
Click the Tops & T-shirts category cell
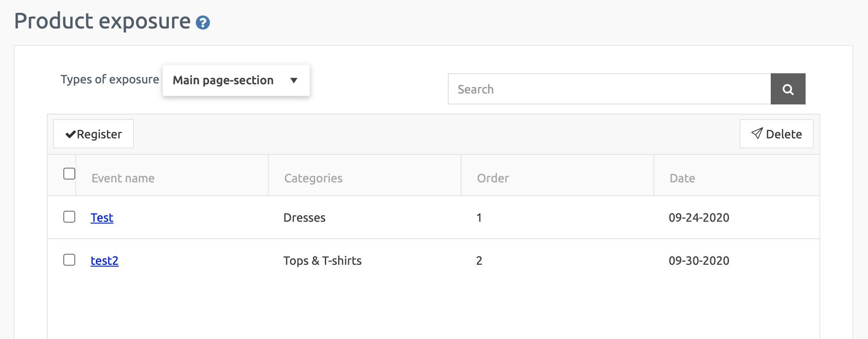coord(322,261)
